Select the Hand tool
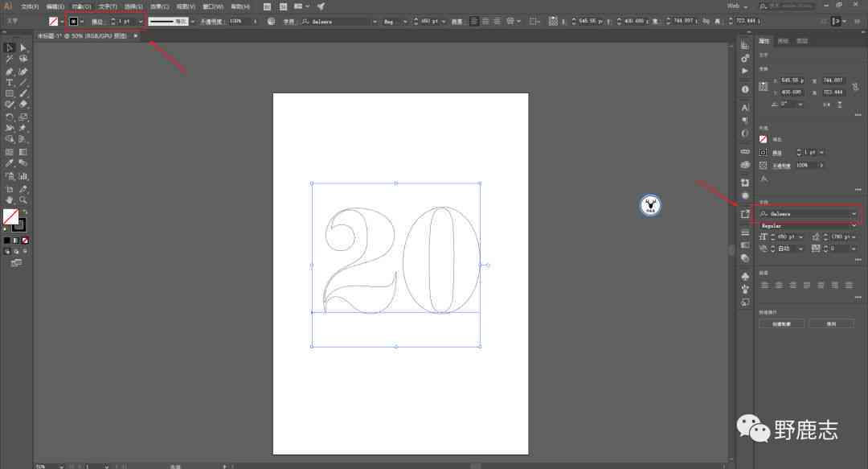This screenshot has height=469, width=868. click(10, 200)
